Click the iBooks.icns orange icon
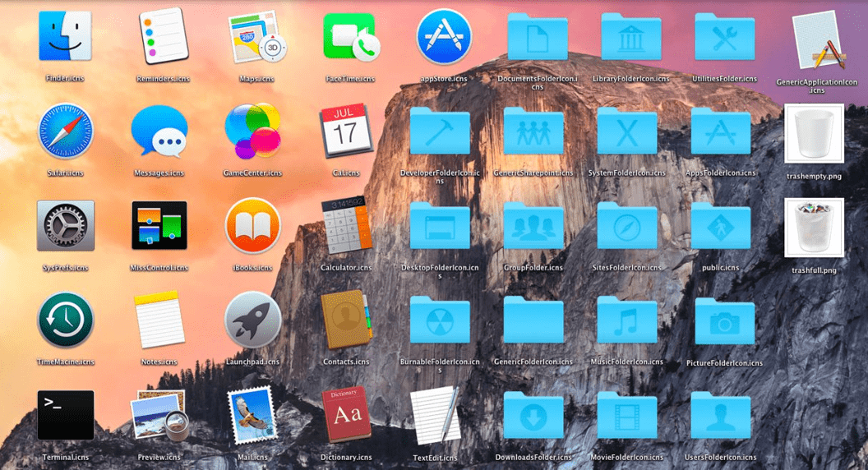The height and width of the screenshot is (470, 868). (x=253, y=225)
